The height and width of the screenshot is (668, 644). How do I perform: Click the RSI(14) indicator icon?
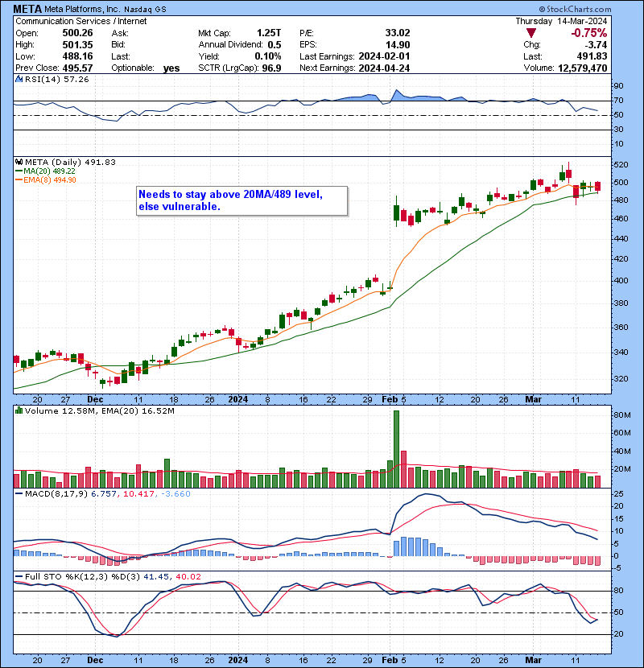coord(19,79)
